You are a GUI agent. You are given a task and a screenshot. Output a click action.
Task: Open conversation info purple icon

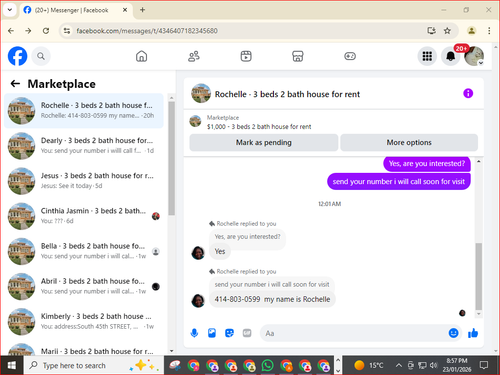coord(468,93)
